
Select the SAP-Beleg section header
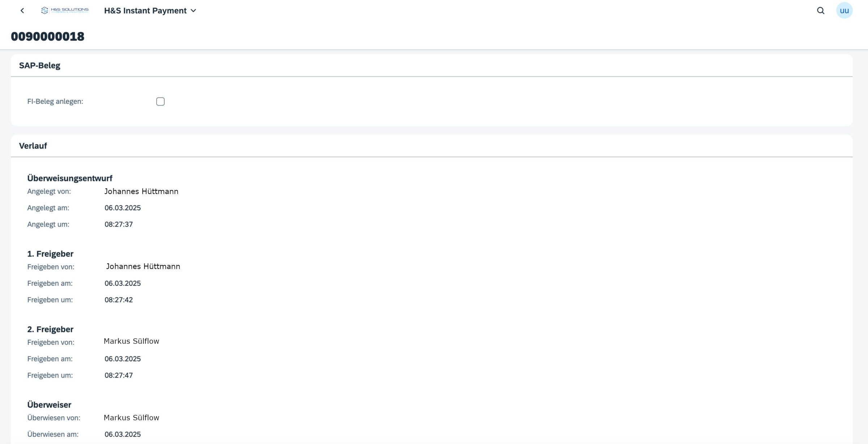pos(40,65)
